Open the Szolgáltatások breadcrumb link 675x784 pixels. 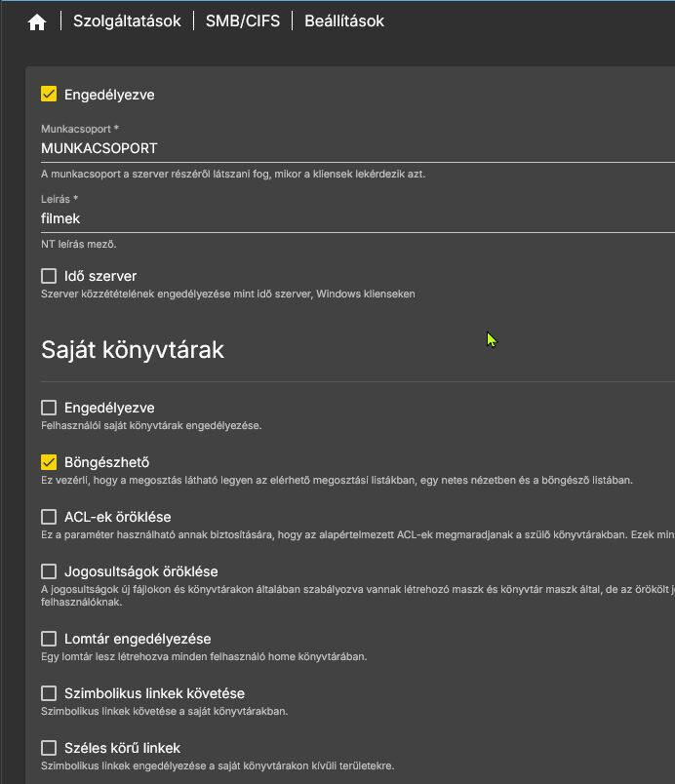pos(127,20)
